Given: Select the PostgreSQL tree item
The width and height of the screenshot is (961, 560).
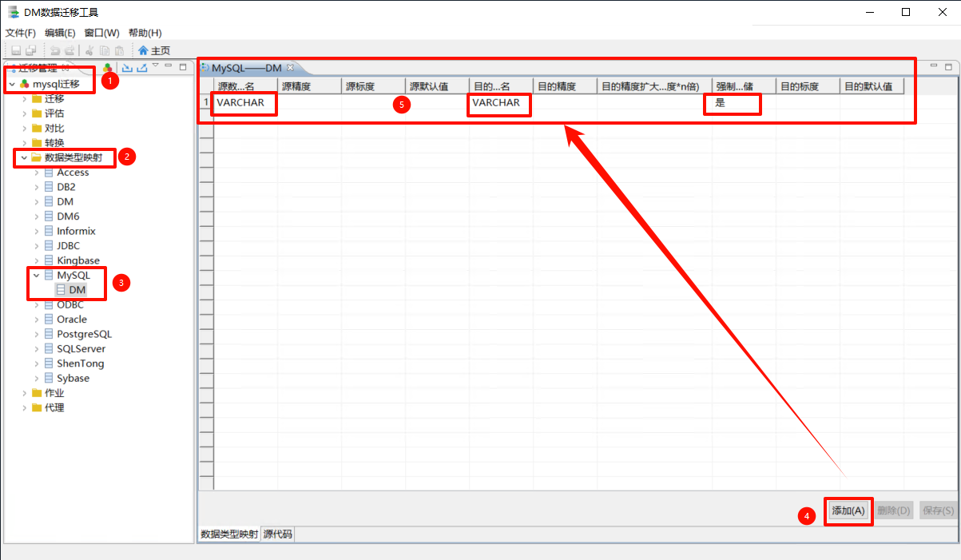Looking at the screenshot, I should point(84,334).
